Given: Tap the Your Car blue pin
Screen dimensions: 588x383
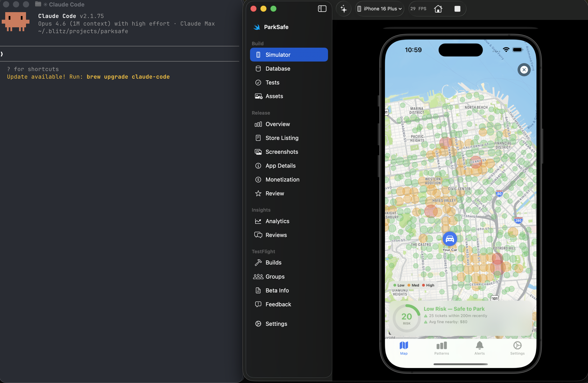Looking at the screenshot, I should [x=450, y=239].
